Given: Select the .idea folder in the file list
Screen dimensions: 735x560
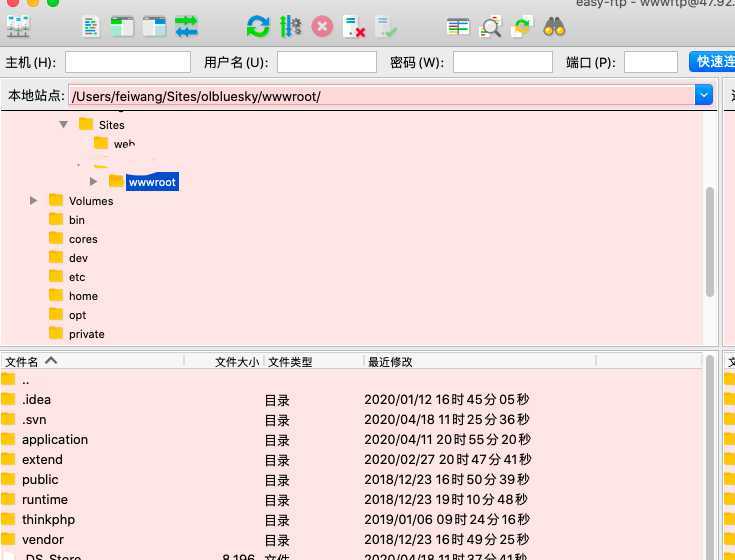Looking at the screenshot, I should pos(352,400).
